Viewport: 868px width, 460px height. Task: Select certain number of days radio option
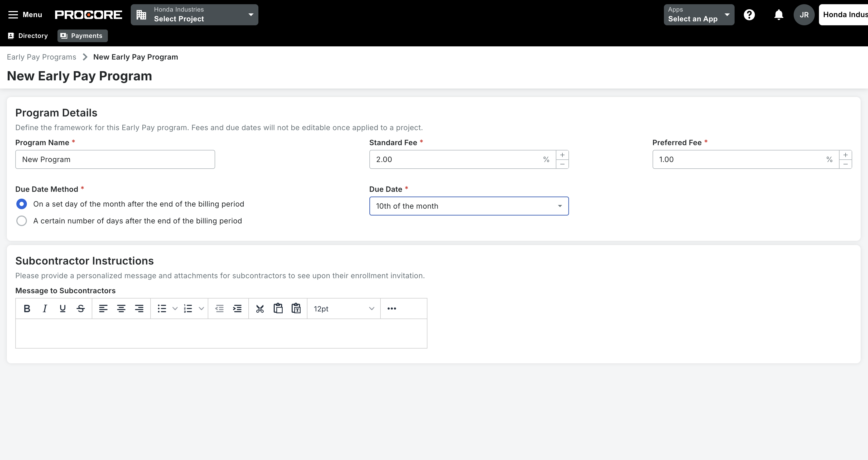point(22,221)
